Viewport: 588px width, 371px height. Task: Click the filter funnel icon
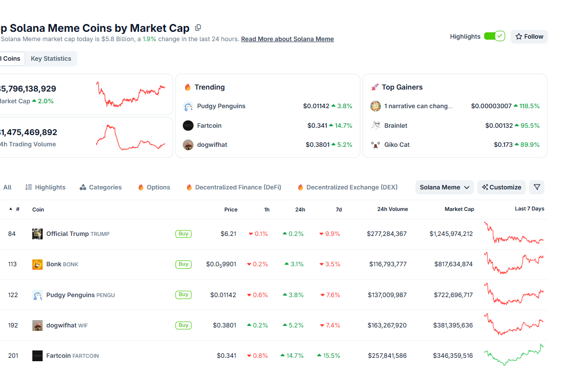click(x=537, y=187)
